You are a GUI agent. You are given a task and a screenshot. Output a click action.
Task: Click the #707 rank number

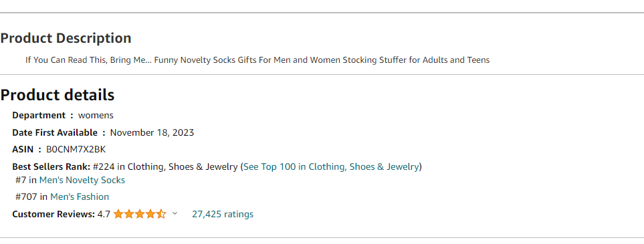click(x=26, y=197)
